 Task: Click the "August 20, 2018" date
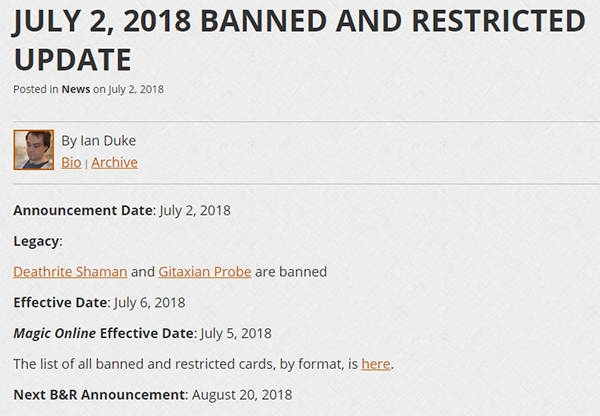tap(240, 394)
